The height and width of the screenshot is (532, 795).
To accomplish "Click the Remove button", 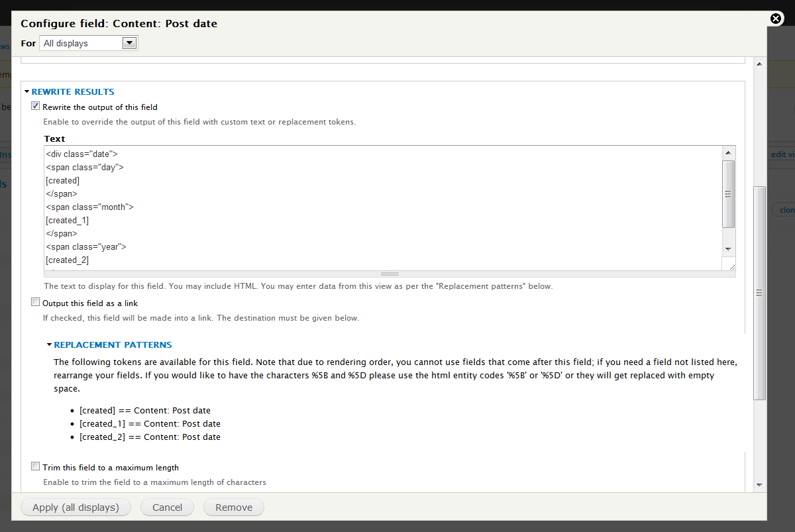I will pos(234,507).
